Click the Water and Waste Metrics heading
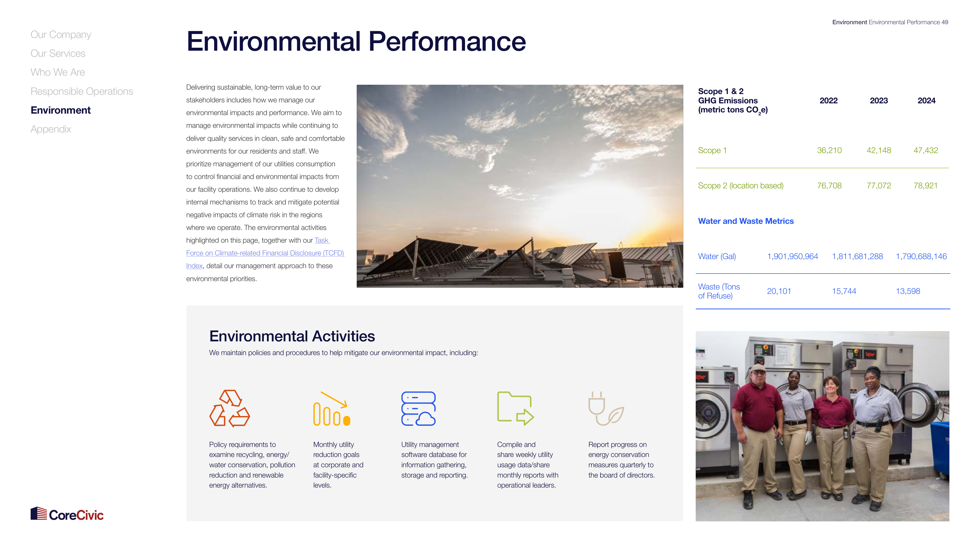980x551 pixels. (746, 221)
